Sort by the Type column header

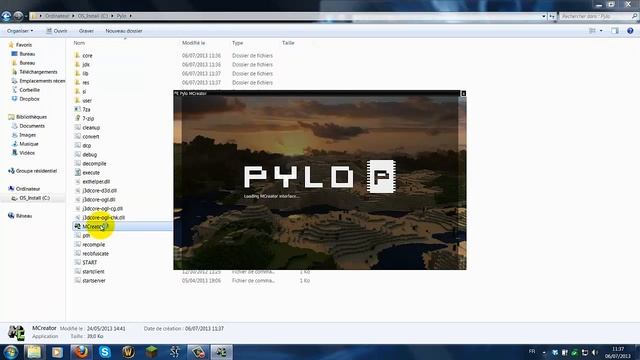pyautogui.click(x=238, y=43)
